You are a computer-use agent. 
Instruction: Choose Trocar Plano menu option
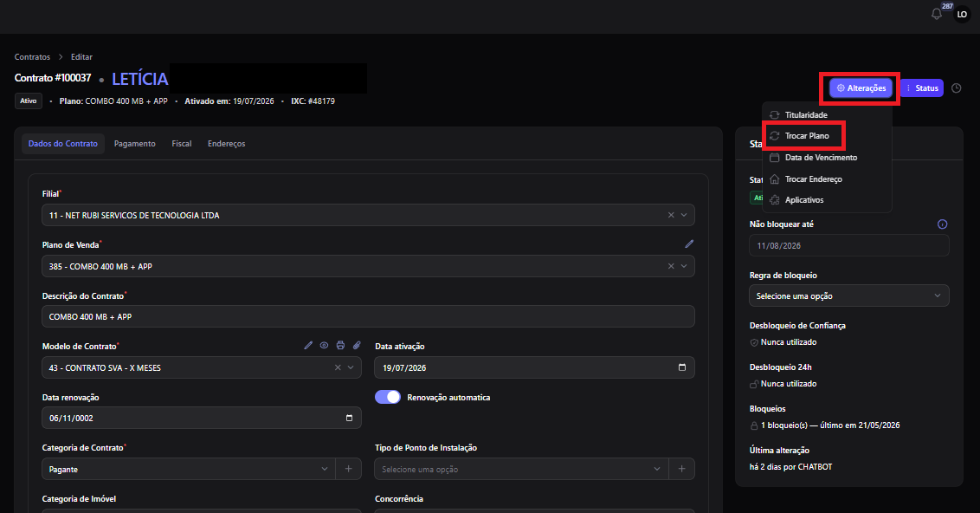pos(826,136)
